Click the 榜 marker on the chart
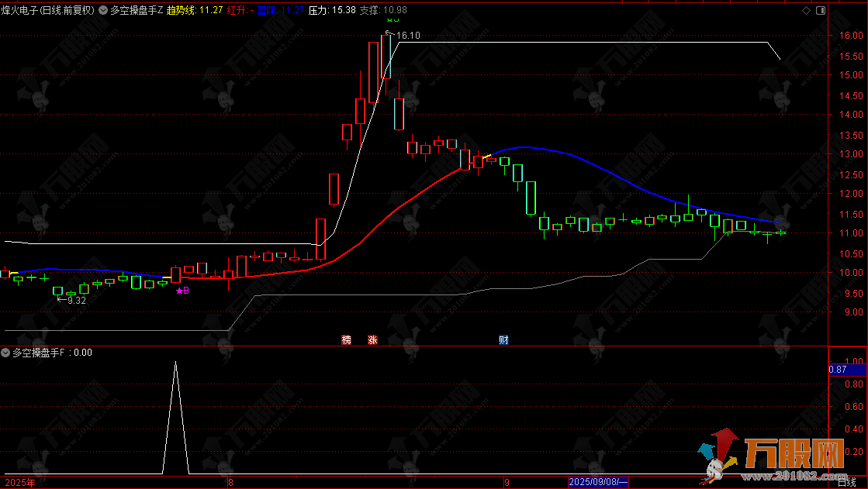868x489 pixels. click(x=347, y=339)
